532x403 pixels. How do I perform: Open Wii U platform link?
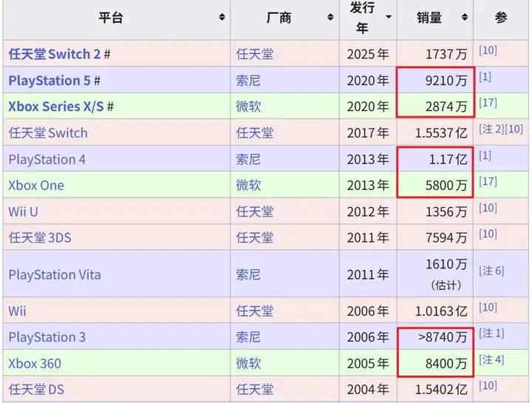pos(23,212)
